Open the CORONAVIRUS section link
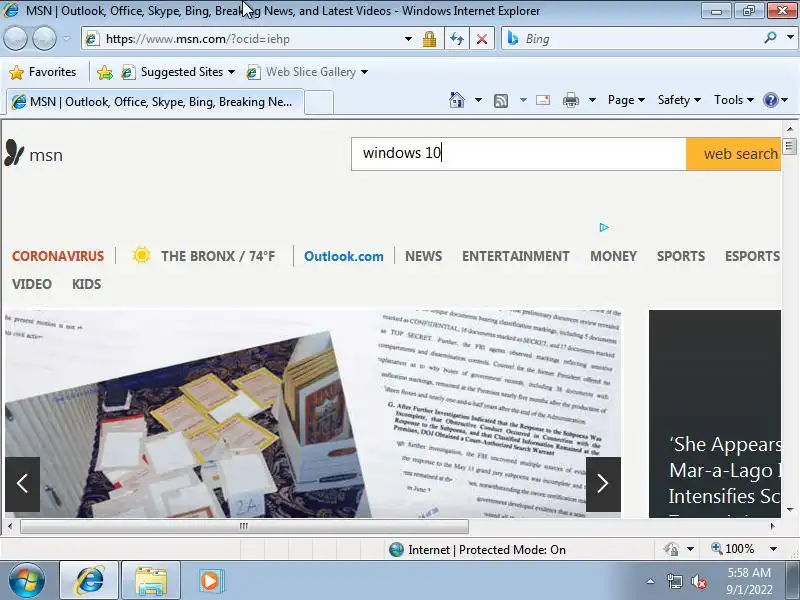The width and height of the screenshot is (800, 600). tap(58, 256)
